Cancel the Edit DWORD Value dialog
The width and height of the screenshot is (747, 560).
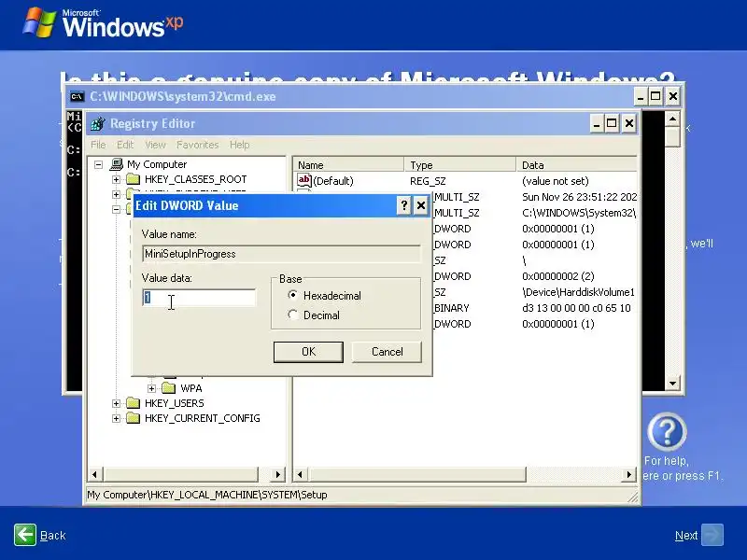(x=387, y=352)
